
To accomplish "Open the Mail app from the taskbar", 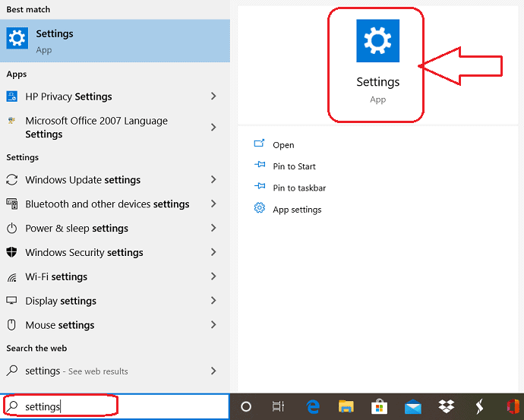I will 412,406.
